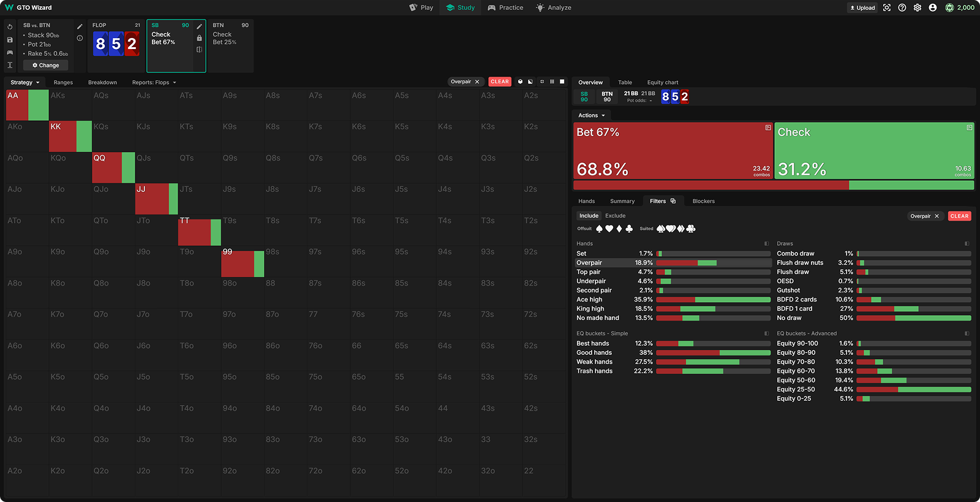This screenshot has height=502, width=980.
Task: Click the gamepad icon in left sidebar
Action: [x=10, y=53]
